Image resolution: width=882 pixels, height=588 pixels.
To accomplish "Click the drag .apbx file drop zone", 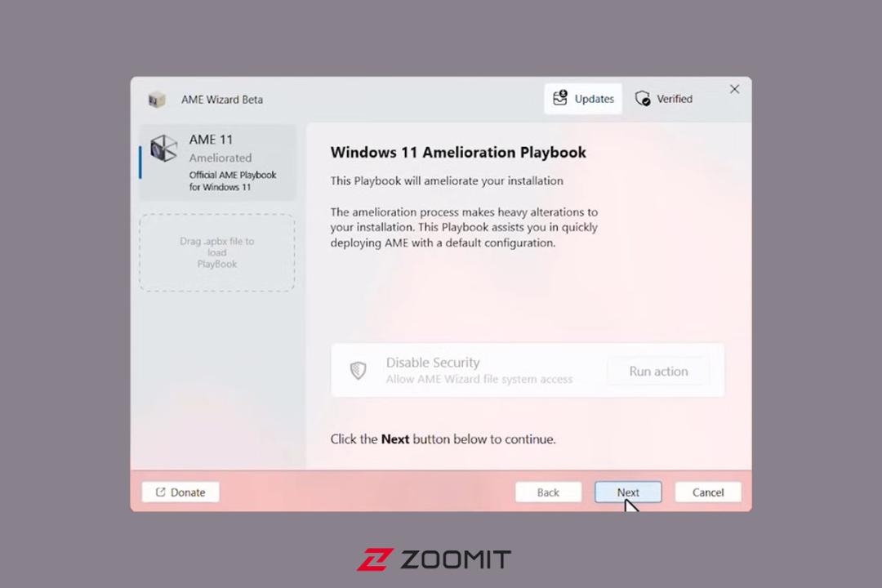I will [217, 252].
